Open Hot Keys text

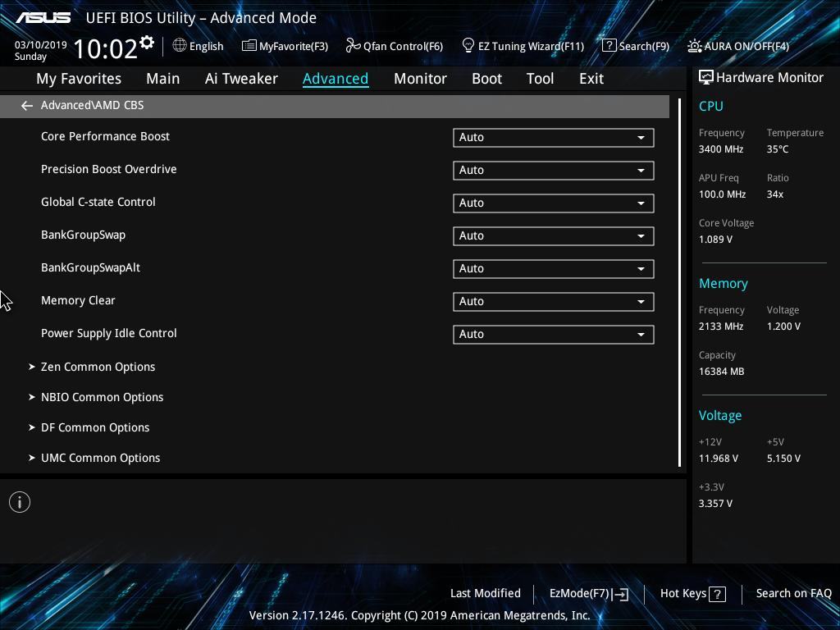683,594
